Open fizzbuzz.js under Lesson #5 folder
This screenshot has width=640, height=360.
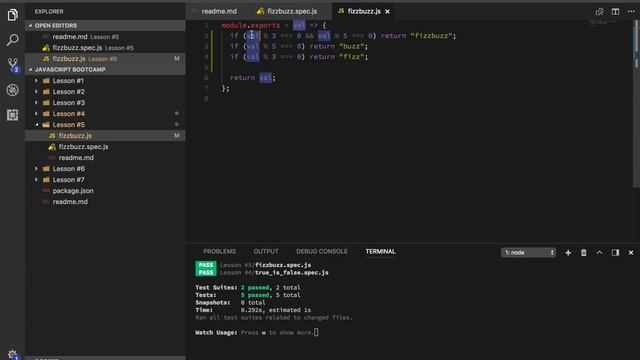(105, 136)
